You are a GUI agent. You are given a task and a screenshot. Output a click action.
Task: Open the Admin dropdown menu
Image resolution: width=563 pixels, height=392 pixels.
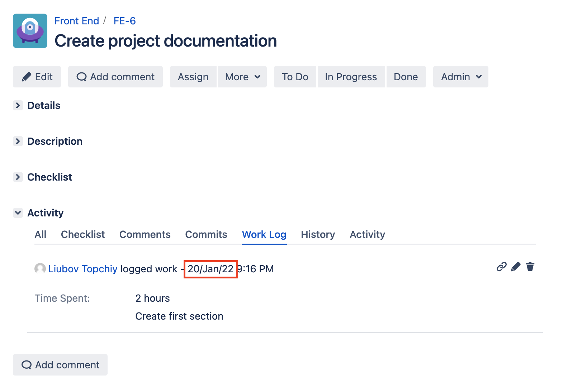tap(460, 77)
